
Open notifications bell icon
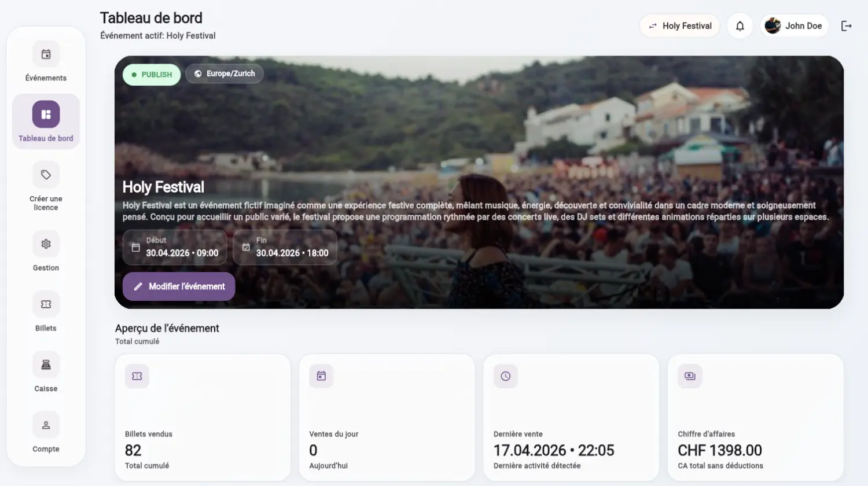click(x=740, y=26)
